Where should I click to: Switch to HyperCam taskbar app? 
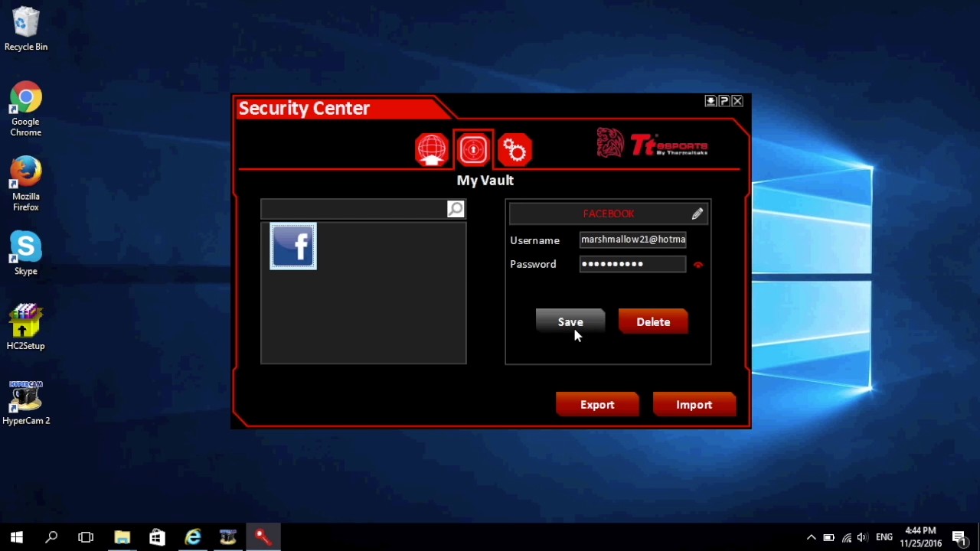[x=227, y=537]
